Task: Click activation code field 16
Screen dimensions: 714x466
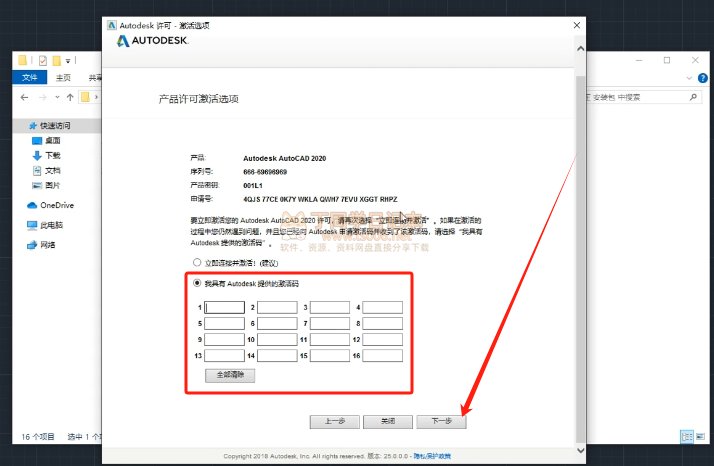Action: (x=382, y=355)
